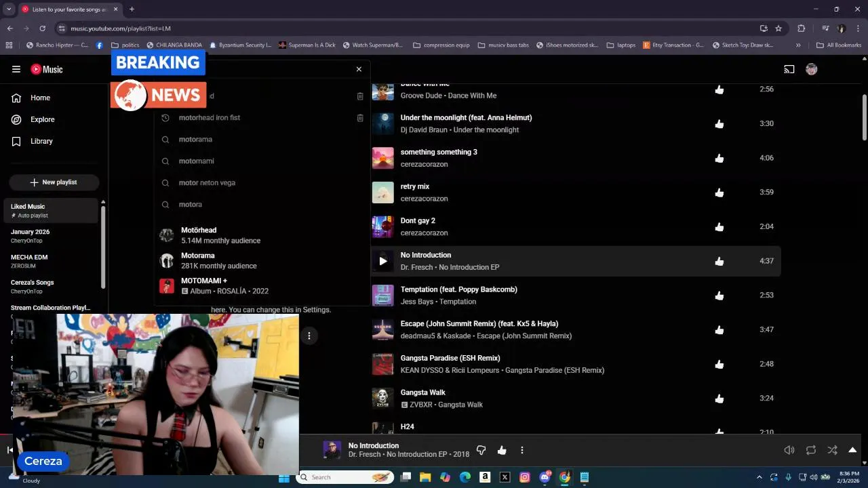Image resolution: width=868 pixels, height=488 pixels.
Task: Close the search suggestions panel
Action: (359, 69)
